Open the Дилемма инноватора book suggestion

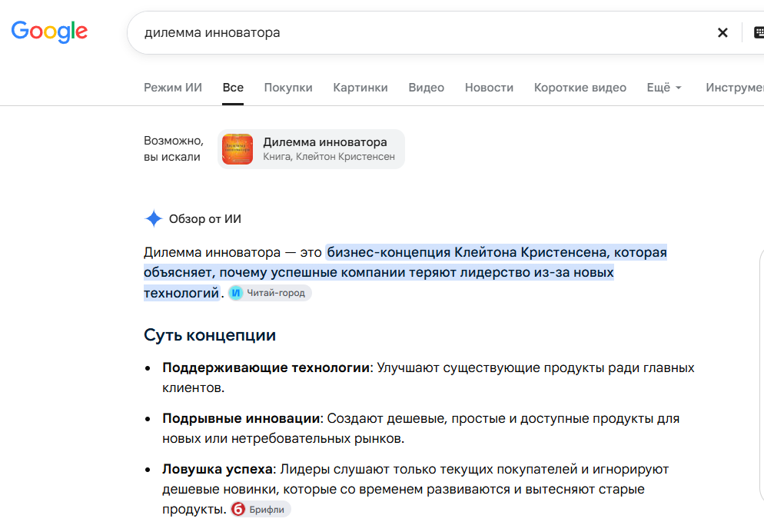311,149
